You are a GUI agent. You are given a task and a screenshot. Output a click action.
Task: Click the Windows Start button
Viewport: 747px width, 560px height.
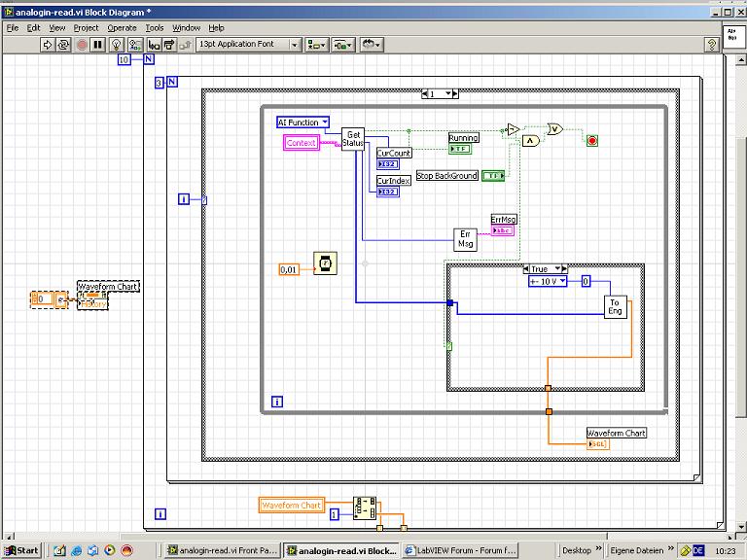click(21, 550)
